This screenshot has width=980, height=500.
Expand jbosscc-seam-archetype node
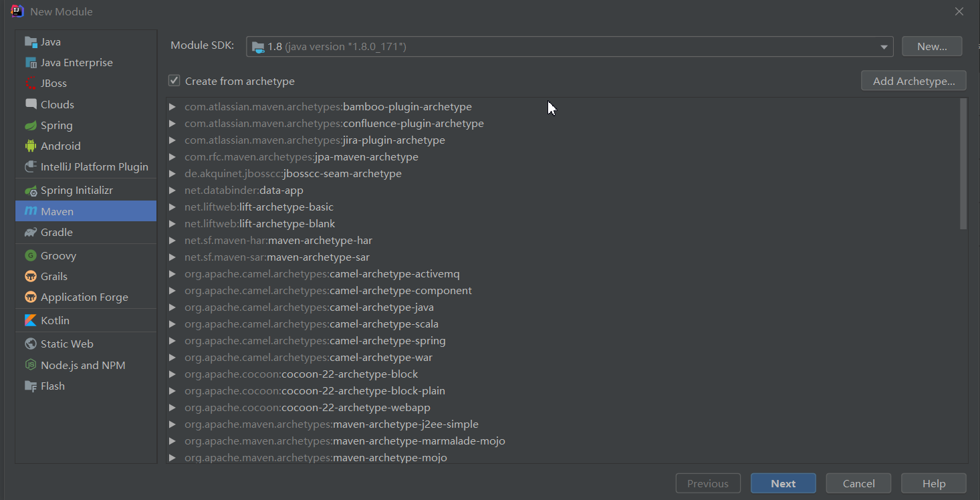point(172,174)
